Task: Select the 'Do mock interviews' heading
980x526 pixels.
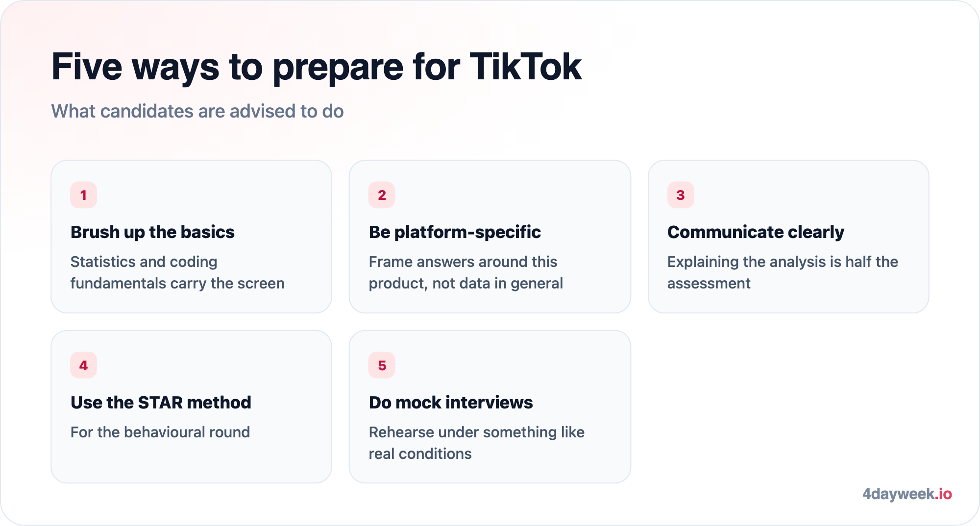Action: click(451, 402)
